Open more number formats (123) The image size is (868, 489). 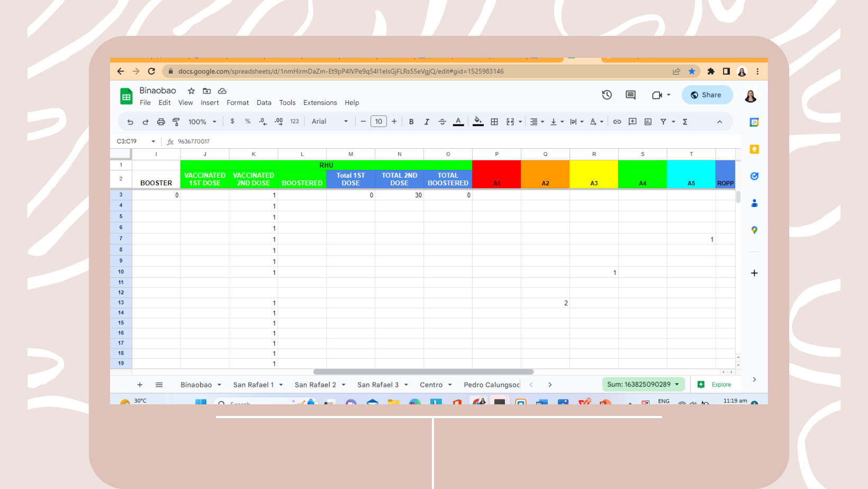tap(295, 121)
